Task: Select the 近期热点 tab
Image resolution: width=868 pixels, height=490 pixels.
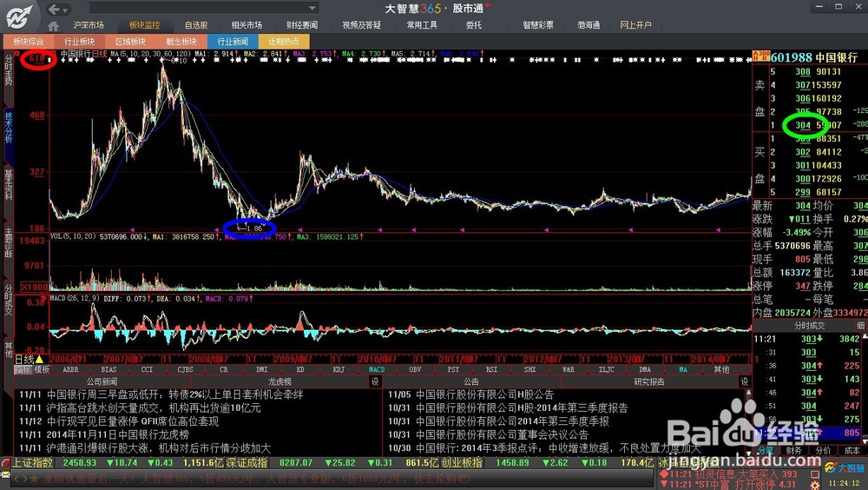Action: [x=284, y=42]
